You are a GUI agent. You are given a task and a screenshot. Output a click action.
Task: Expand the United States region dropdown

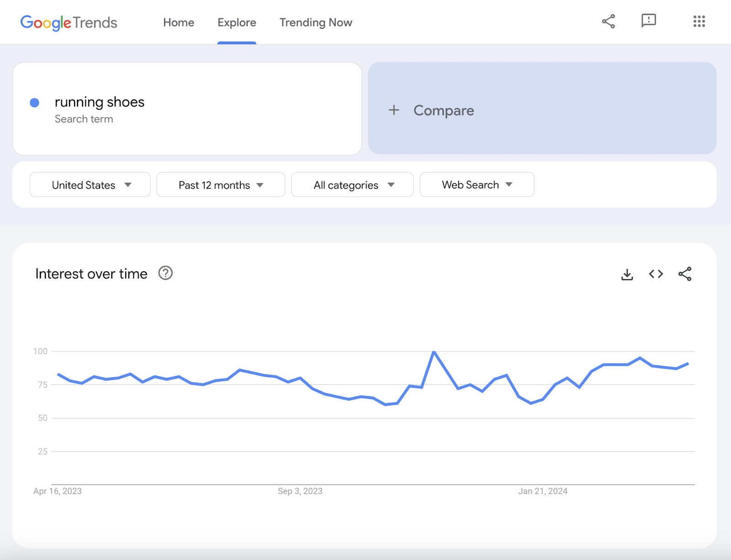click(x=90, y=185)
